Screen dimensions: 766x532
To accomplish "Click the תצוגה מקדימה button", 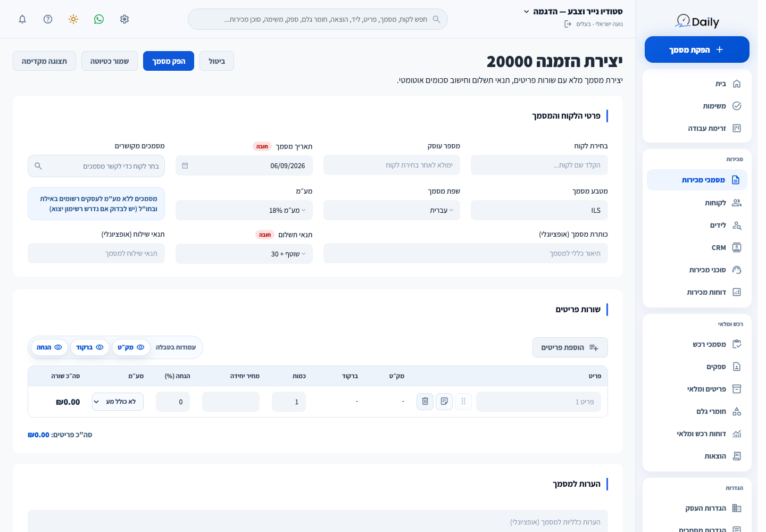I will pyautogui.click(x=44, y=61).
